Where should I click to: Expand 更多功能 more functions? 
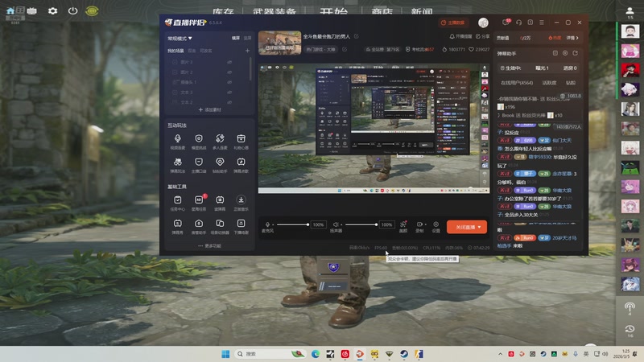[x=209, y=245]
